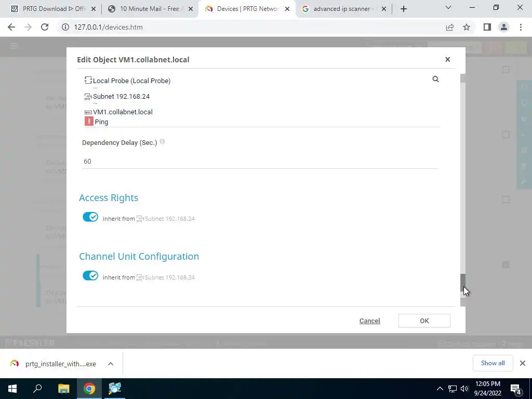Click the Chrome taskbar icon
532x399 pixels.
(89, 389)
